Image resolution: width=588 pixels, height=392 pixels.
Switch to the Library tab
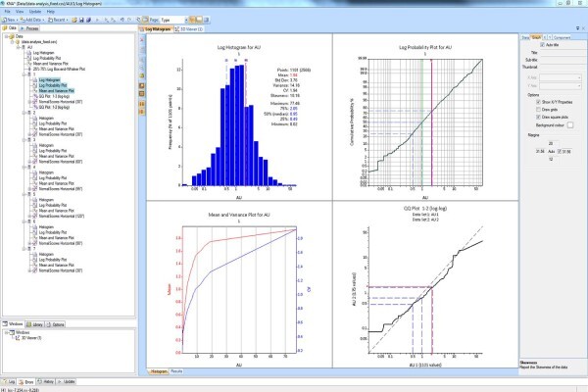click(35, 324)
